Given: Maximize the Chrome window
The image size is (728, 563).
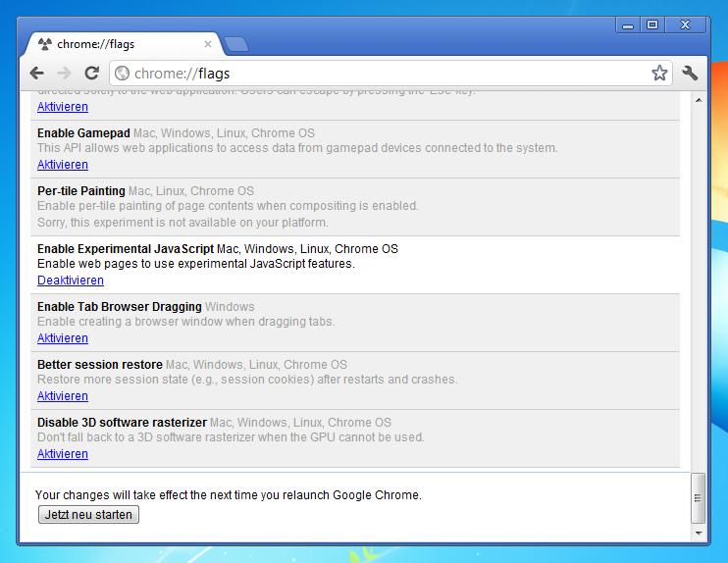Looking at the screenshot, I should click(652, 26).
